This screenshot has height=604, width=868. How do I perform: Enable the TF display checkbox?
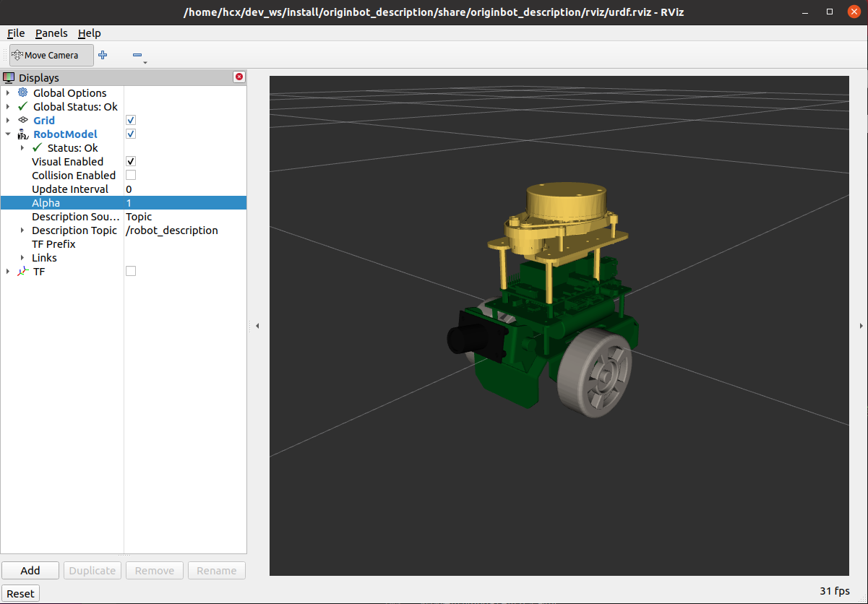tap(131, 271)
